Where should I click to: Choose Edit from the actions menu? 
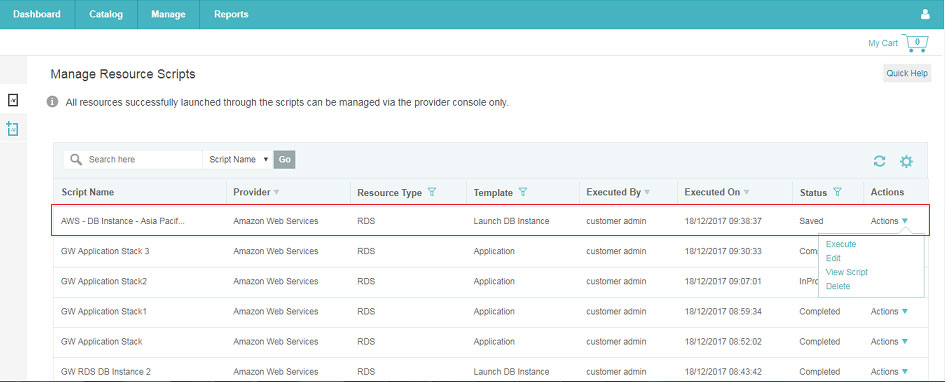tap(833, 258)
